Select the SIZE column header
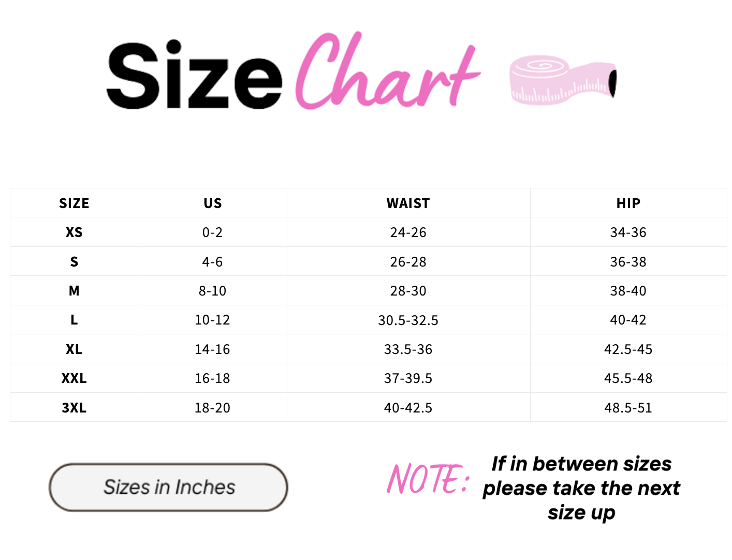Image resolution: width=732 pixels, height=560 pixels. pos(74,203)
